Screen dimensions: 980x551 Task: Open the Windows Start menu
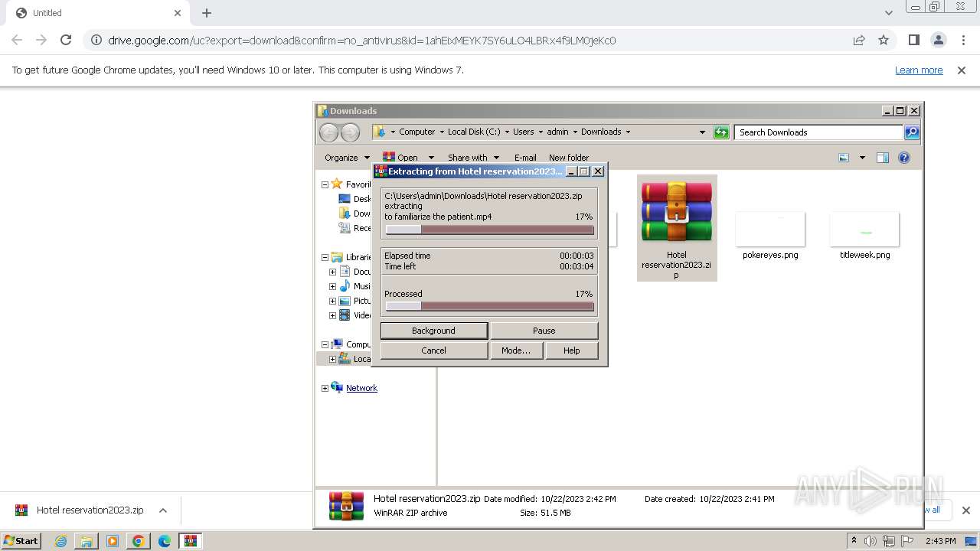[21, 540]
